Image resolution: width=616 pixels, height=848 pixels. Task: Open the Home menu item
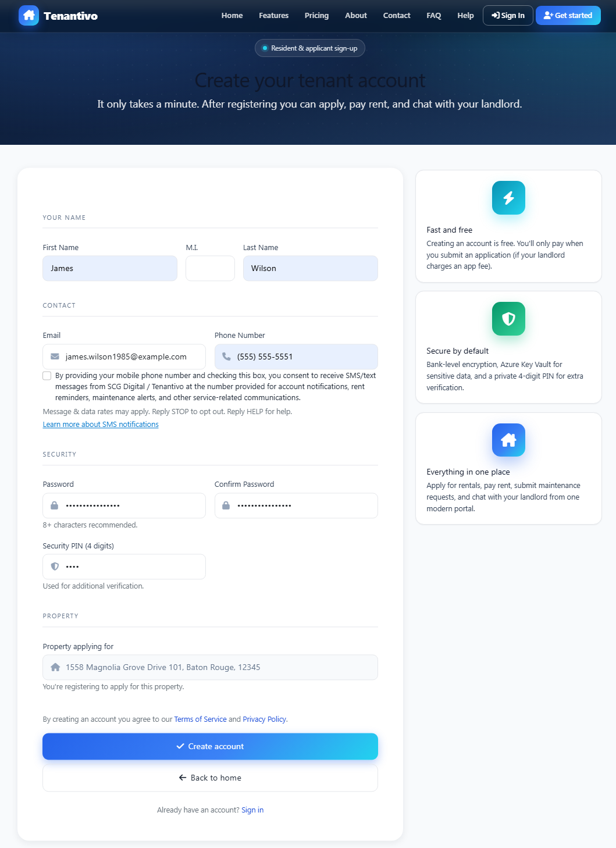[232, 16]
